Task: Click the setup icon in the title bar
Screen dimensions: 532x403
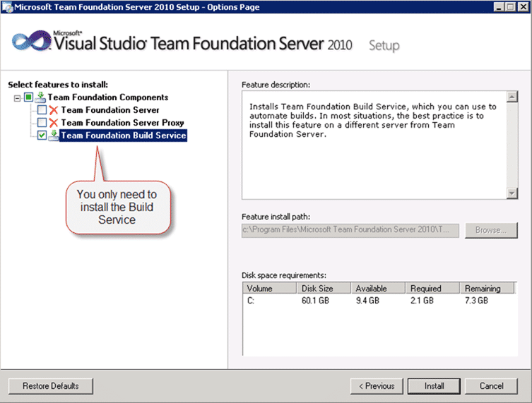Action: coord(7,7)
